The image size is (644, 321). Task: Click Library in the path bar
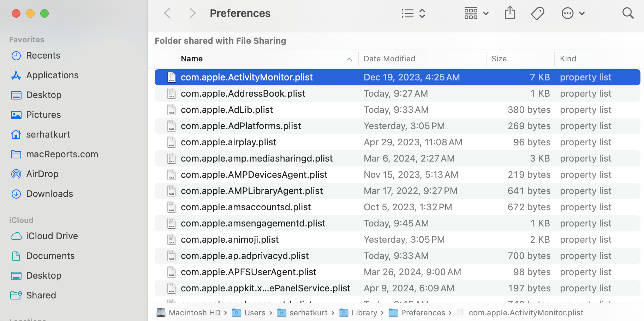358,313
